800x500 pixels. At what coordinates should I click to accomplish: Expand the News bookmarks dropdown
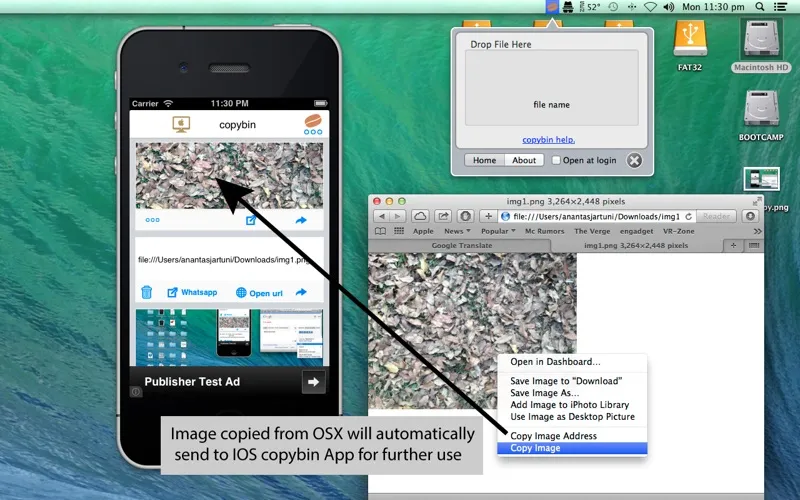coord(453,231)
